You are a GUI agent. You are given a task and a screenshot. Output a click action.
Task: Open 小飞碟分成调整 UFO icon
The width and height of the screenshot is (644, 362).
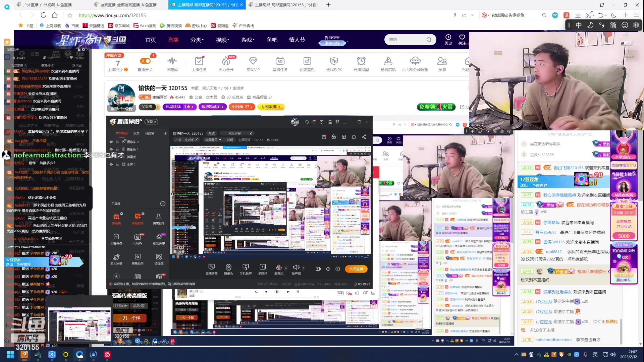point(415,64)
